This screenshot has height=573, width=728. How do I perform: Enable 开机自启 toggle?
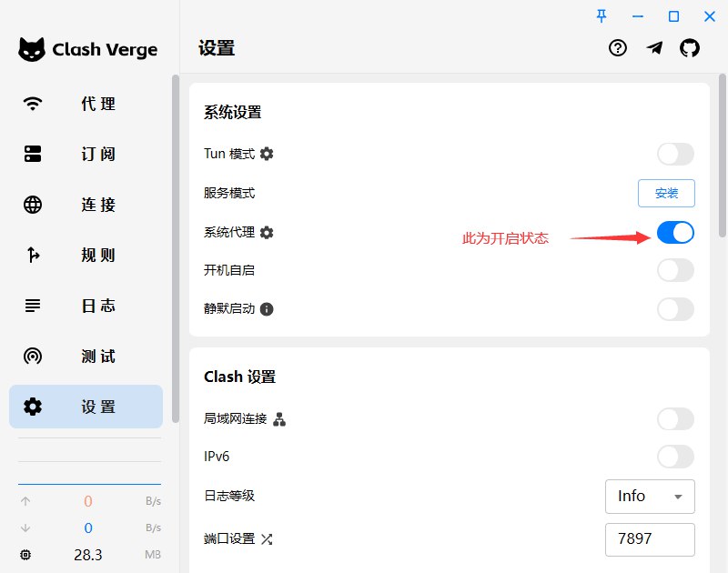[675, 270]
